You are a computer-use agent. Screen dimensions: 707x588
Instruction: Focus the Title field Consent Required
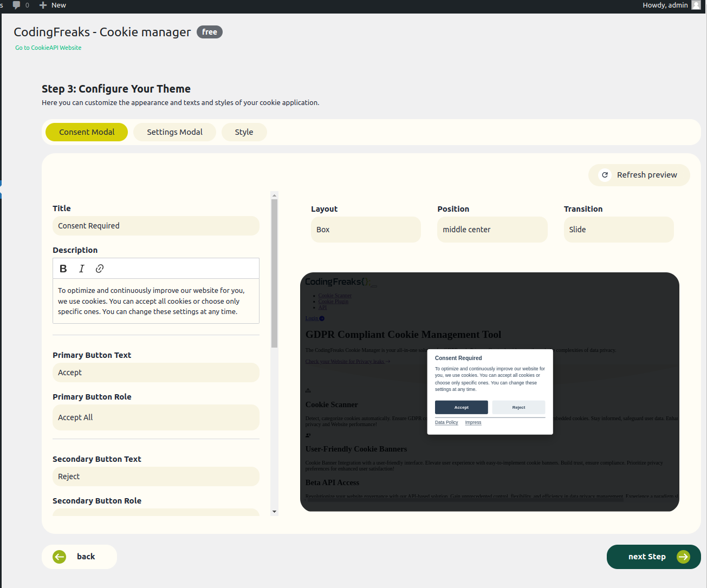[156, 226]
